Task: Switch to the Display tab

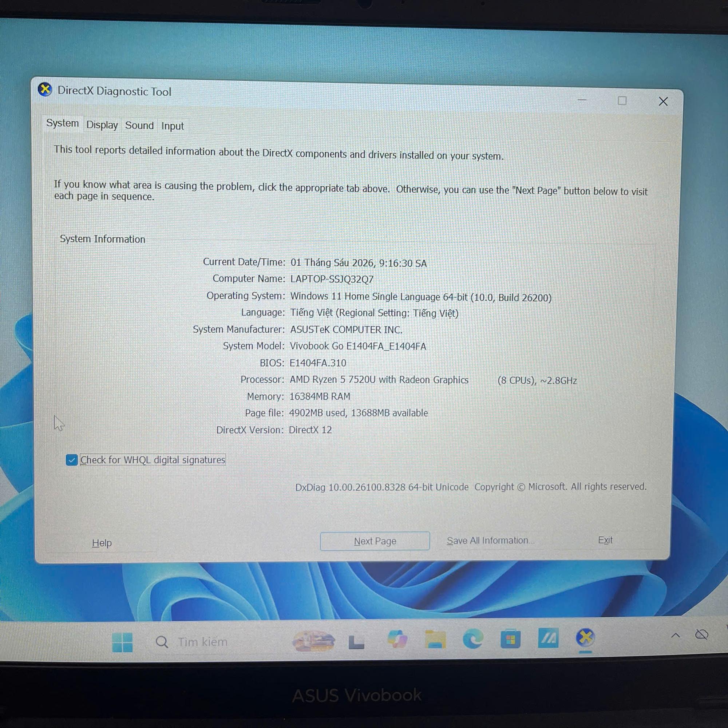Action: pos(102,125)
